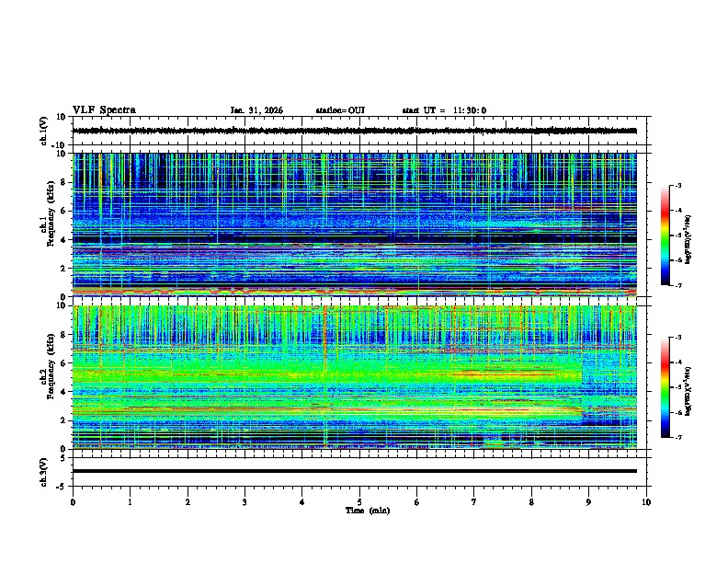Screen dimensions: 728x563
Task: Click the 'Time (min)' axis title
Action: coord(368,511)
